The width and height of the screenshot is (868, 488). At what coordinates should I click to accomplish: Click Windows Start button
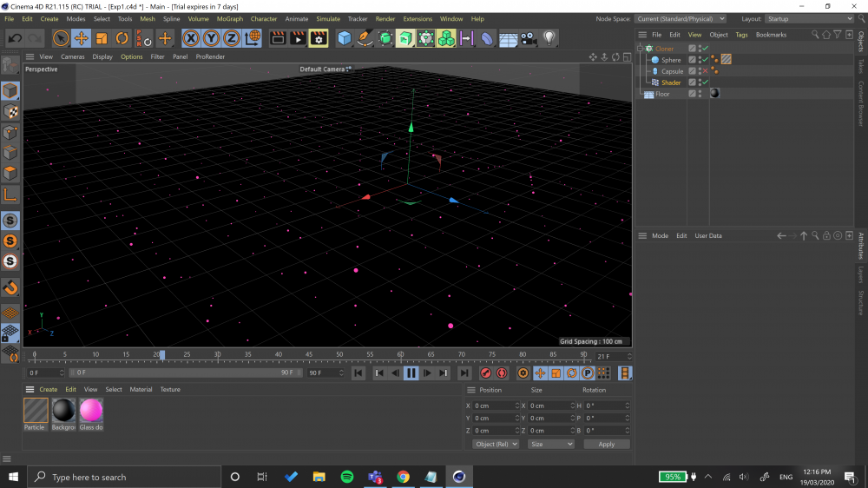tap(13, 477)
